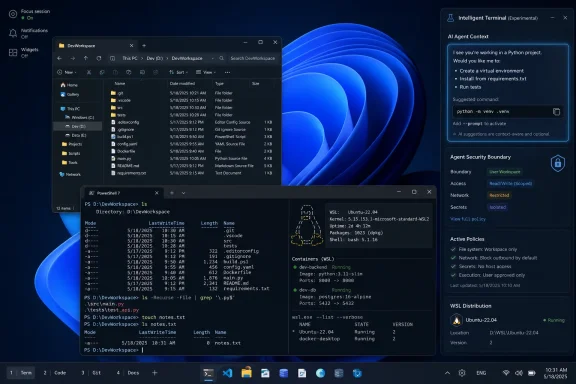Screen dimensions: 576x384
Task: Add a new tab in PowerShell terminal
Action: 172,193
